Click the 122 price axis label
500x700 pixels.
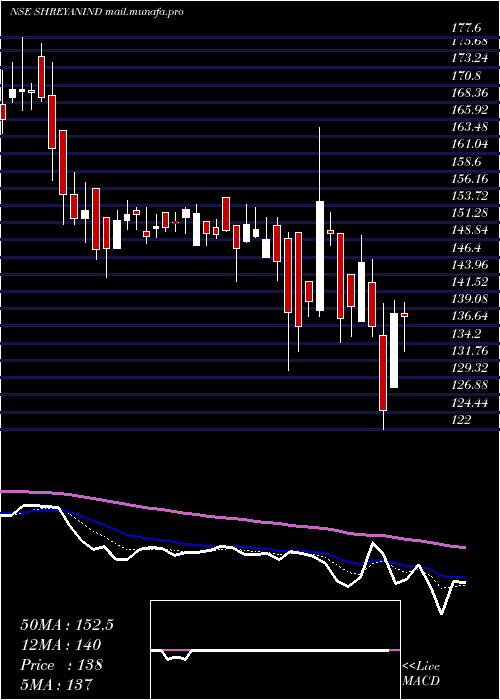461,419
